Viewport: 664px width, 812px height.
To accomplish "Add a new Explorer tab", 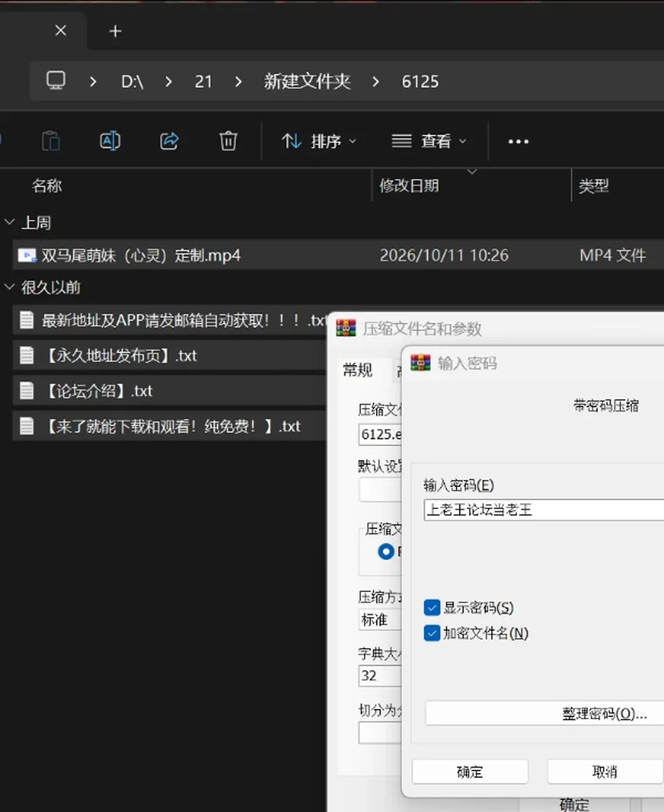I will [x=116, y=32].
